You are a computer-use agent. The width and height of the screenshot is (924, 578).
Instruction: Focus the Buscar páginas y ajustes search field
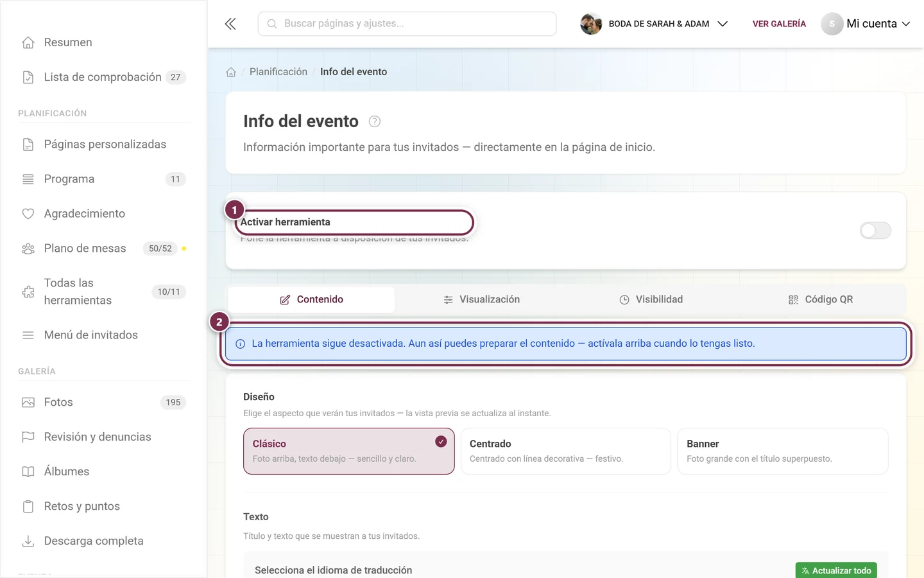pyautogui.click(x=407, y=24)
